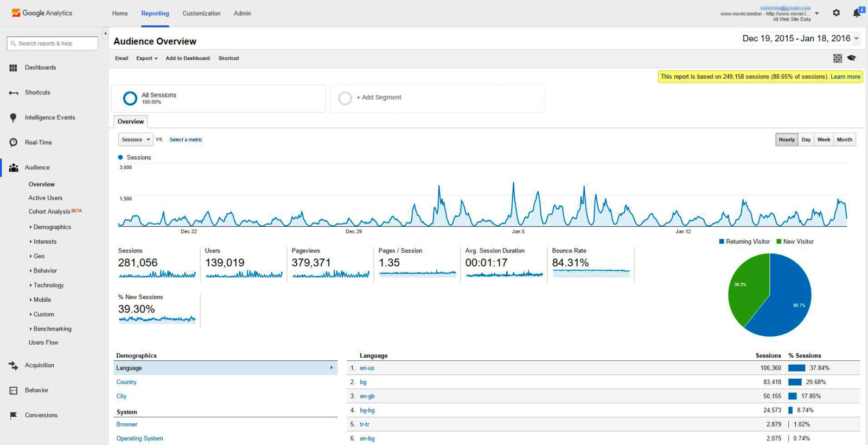Click the Conversions flag icon
This screenshot has height=445, width=868.
(x=13, y=416)
